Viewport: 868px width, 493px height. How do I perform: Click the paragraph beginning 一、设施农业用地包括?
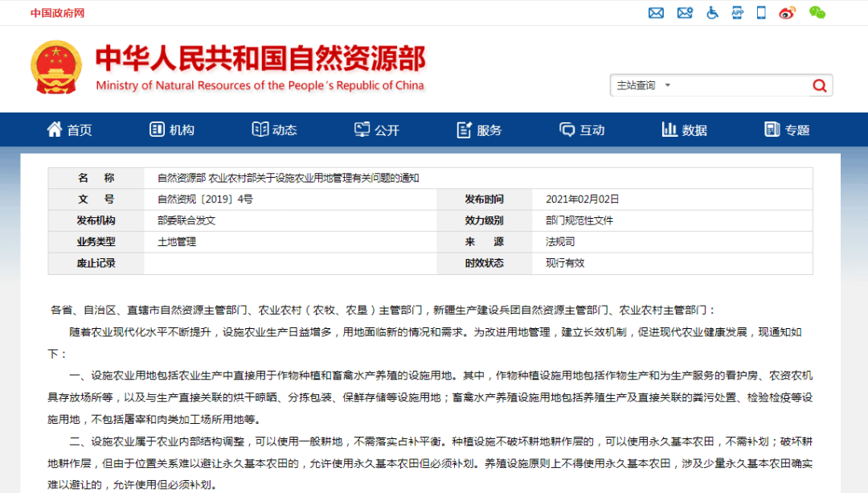pyautogui.click(x=430, y=397)
